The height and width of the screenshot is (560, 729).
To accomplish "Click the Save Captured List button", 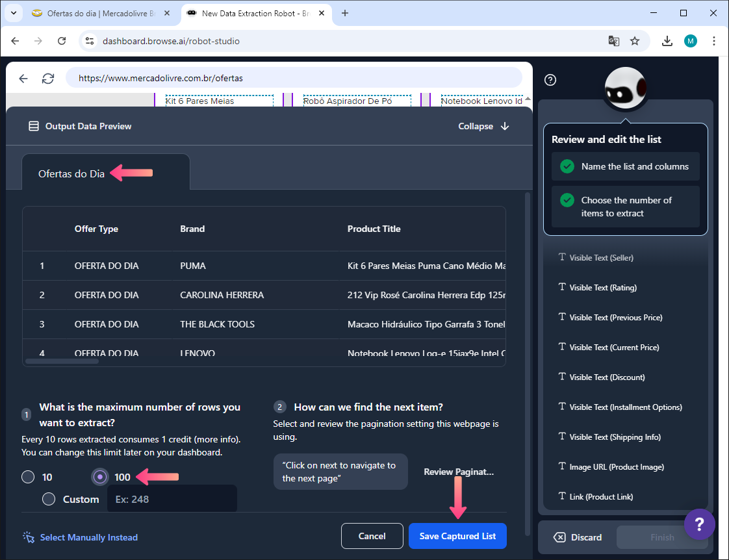I will pyautogui.click(x=457, y=536).
